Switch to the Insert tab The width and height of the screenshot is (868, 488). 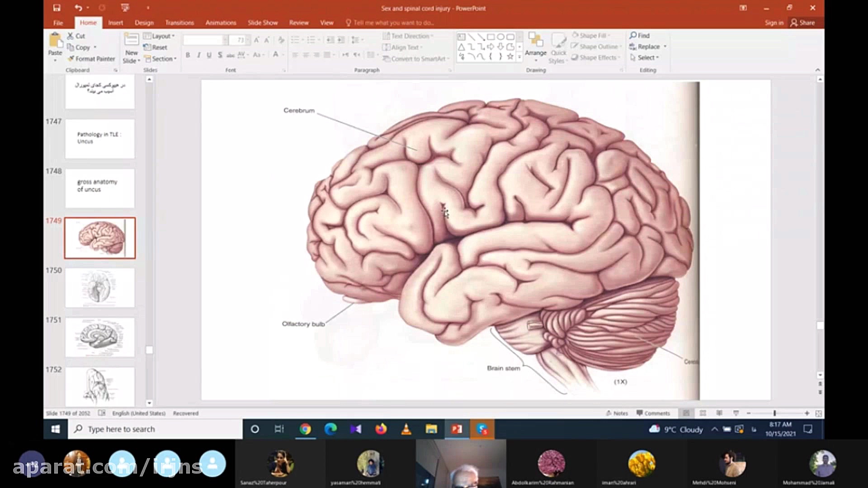(x=115, y=23)
